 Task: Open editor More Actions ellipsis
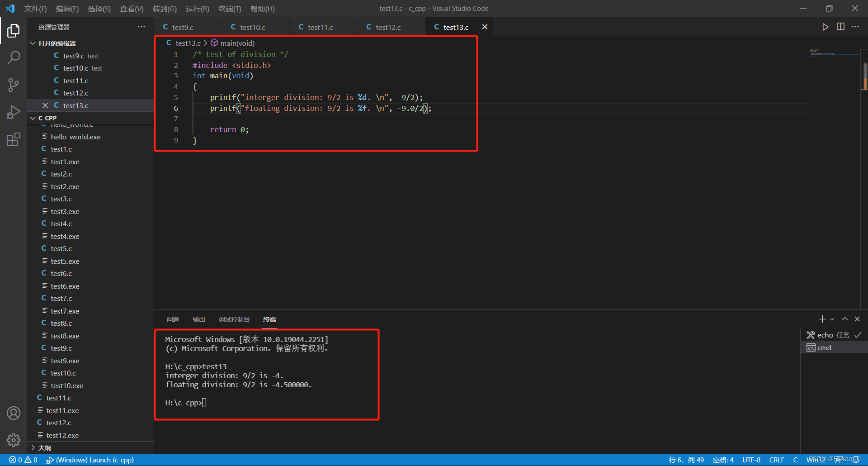pos(855,27)
